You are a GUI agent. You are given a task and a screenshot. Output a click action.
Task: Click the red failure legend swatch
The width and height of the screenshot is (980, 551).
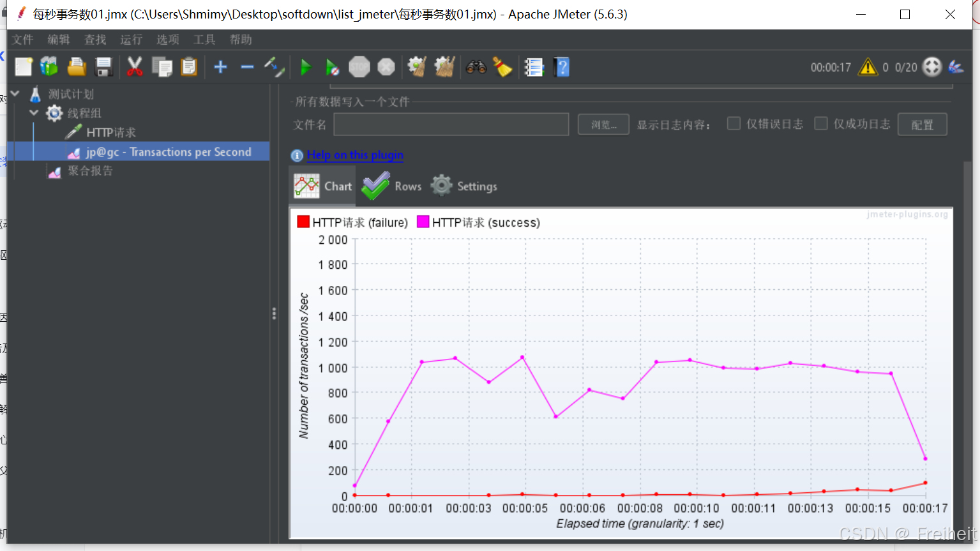303,222
